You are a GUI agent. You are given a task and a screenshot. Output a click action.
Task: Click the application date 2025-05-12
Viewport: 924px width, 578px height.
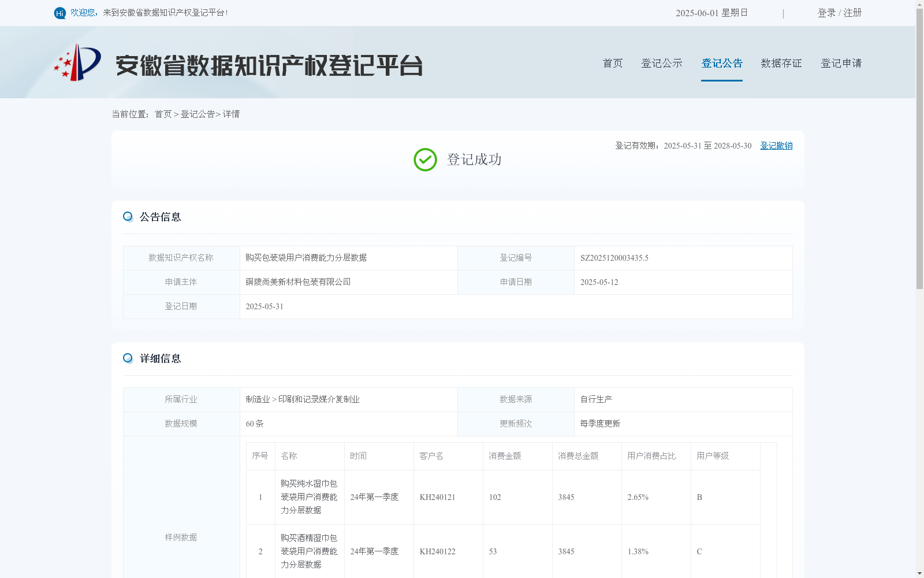pos(599,282)
